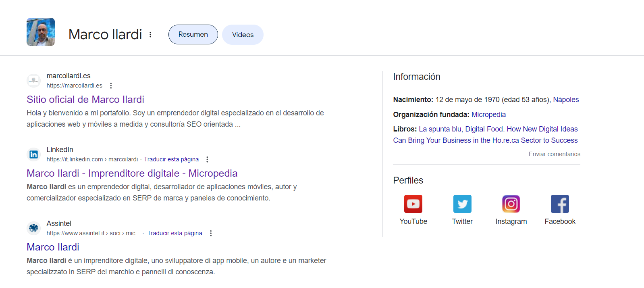Click Marco Ilardi's profile photo thumbnail

(41, 32)
